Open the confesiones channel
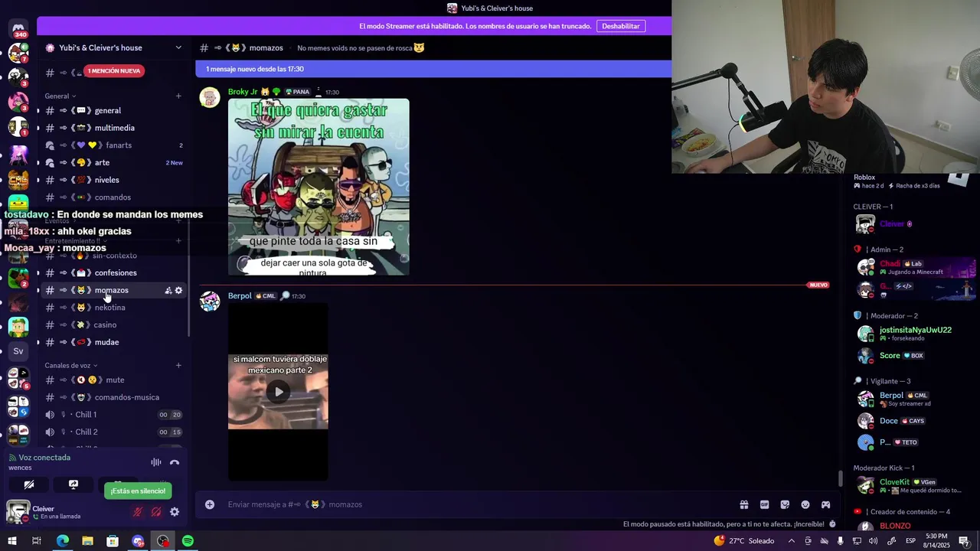 click(x=113, y=272)
